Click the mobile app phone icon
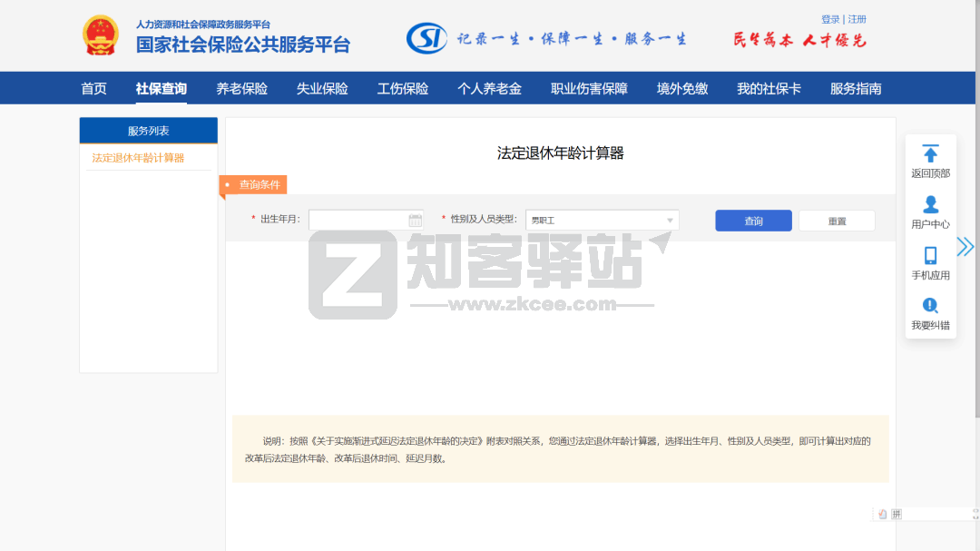Viewport: 980px width, 551px height. click(x=930, y=255)
